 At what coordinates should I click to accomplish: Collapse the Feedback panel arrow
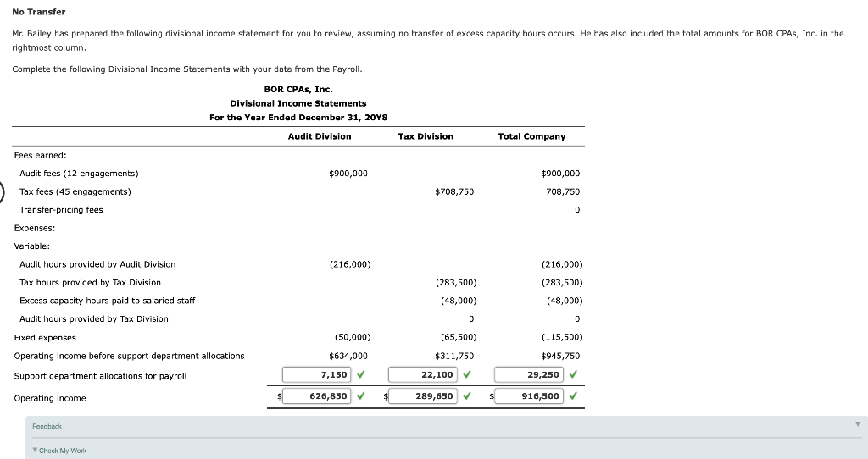pyautogui.click(x=858, y=425)
